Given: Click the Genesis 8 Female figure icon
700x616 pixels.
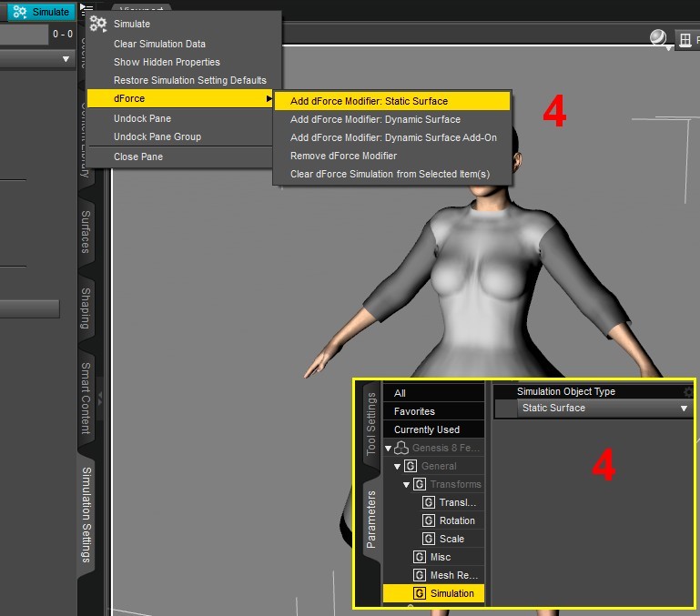Looking at the screenshot, I should (401, 448).
